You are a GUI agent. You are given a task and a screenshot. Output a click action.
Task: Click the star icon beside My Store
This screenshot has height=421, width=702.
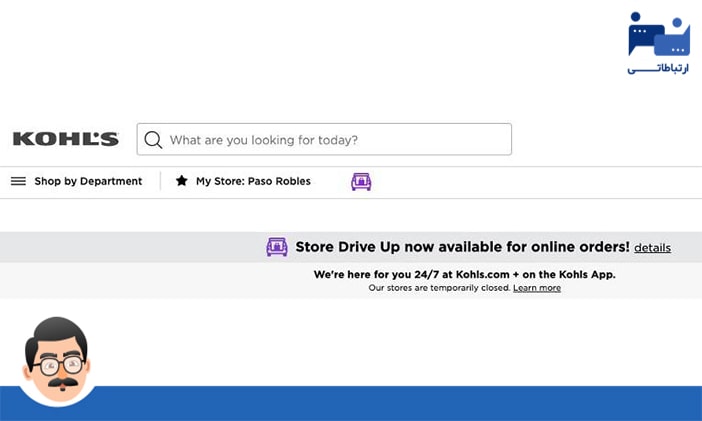(x=181, y=181)
